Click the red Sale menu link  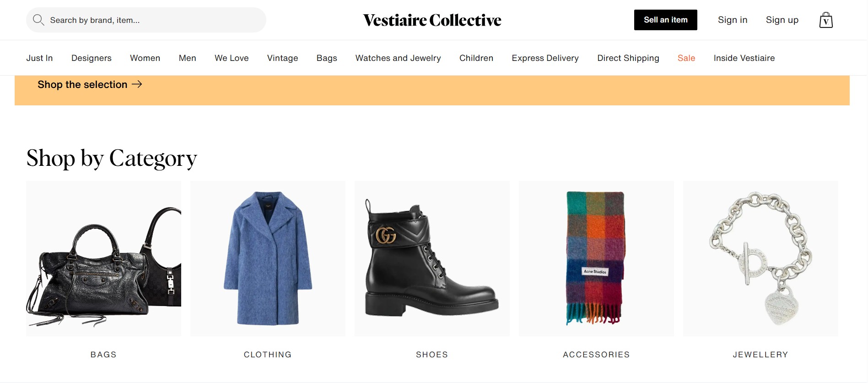tap(686, 58)
